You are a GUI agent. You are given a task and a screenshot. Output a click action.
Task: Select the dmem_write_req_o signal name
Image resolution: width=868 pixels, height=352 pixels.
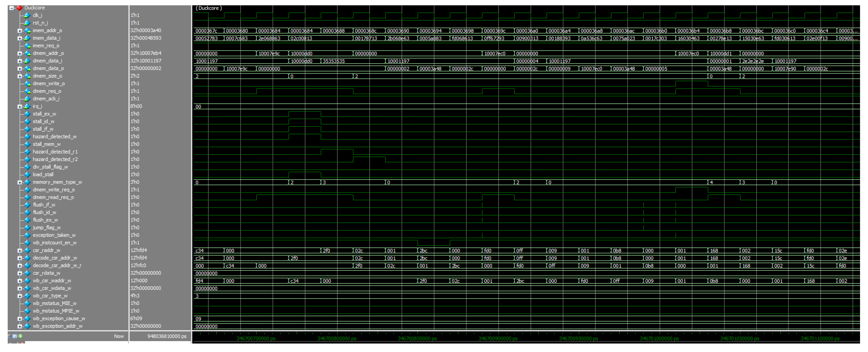(x=54, y=190)
